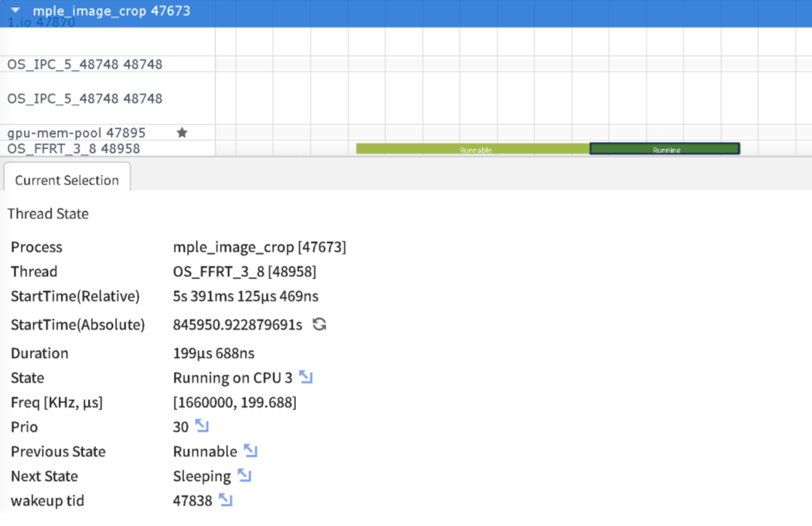The image size is (812, 526).
Task: Click the Thread State heading
Action: (48, 214)
